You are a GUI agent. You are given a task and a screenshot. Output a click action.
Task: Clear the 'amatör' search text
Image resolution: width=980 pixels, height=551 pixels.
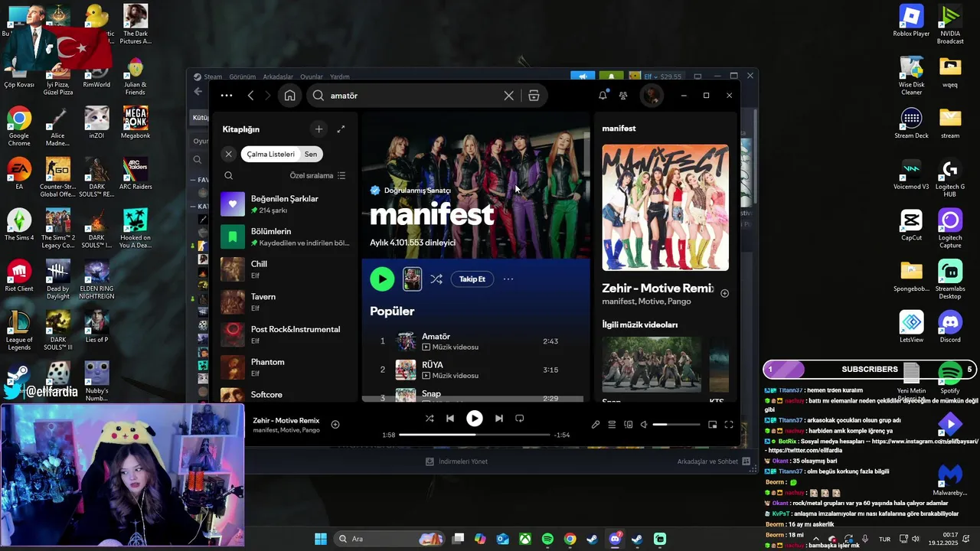(508, 96)
